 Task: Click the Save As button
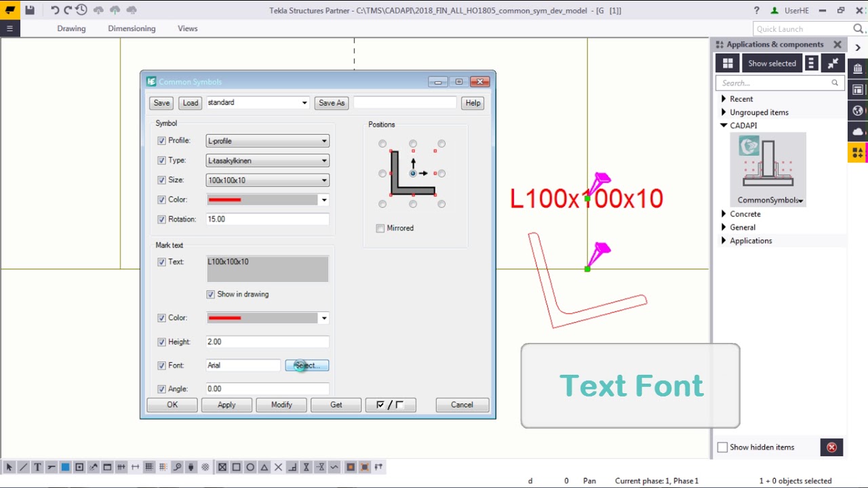click(x=332, y=103)
